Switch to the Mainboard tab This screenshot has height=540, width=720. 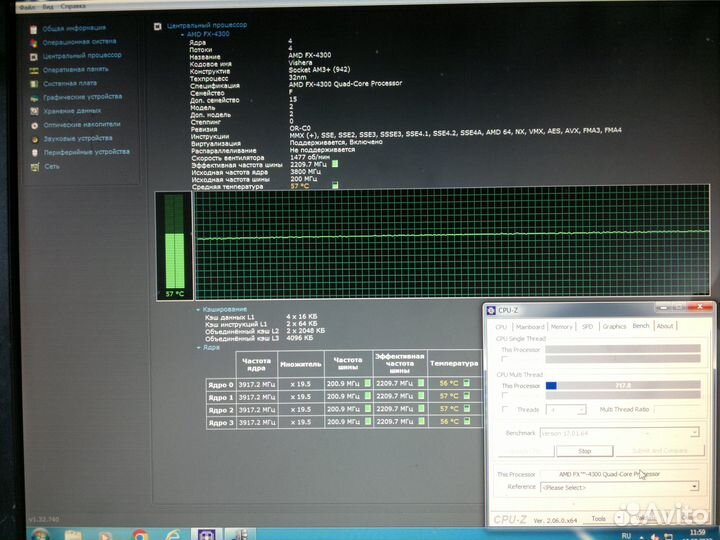coord(530,327)
